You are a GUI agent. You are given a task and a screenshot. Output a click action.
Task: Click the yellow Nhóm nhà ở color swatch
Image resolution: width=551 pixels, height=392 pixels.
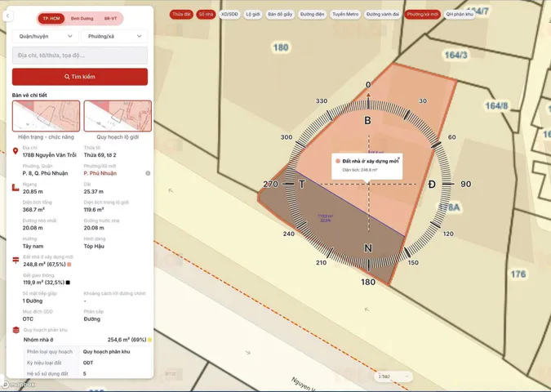tap(149, 340)
